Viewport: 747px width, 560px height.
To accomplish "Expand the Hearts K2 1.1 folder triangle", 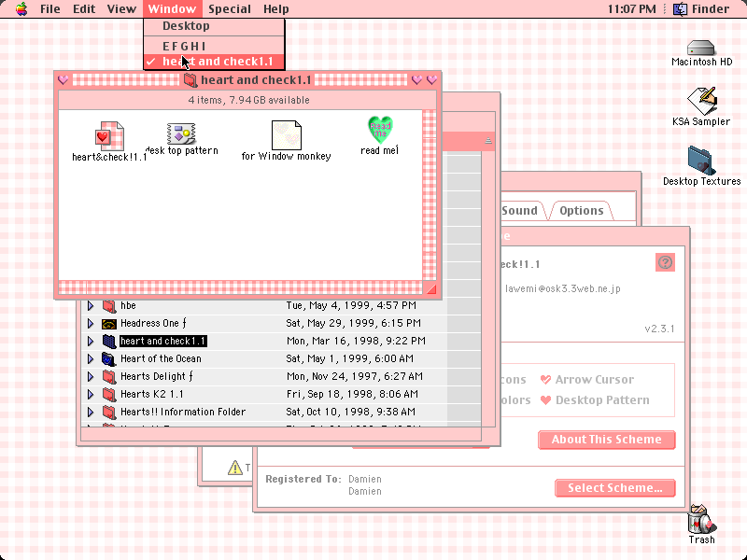I will (x=91, y=395).
